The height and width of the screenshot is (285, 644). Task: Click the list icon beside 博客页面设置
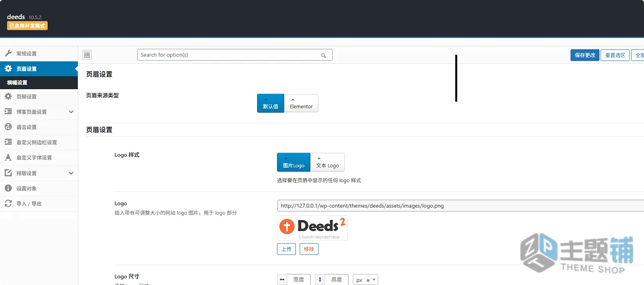(x=8, y=111)
